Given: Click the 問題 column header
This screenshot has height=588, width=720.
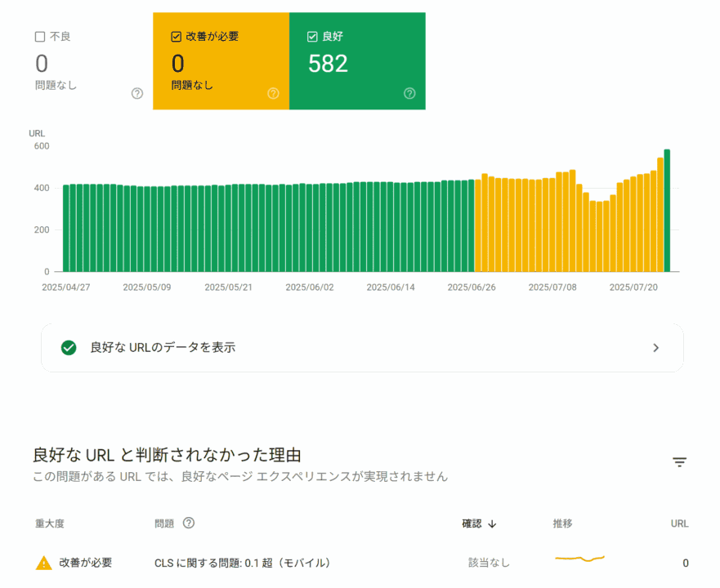Looking at the screenshot, I should (x=164, y=523).
